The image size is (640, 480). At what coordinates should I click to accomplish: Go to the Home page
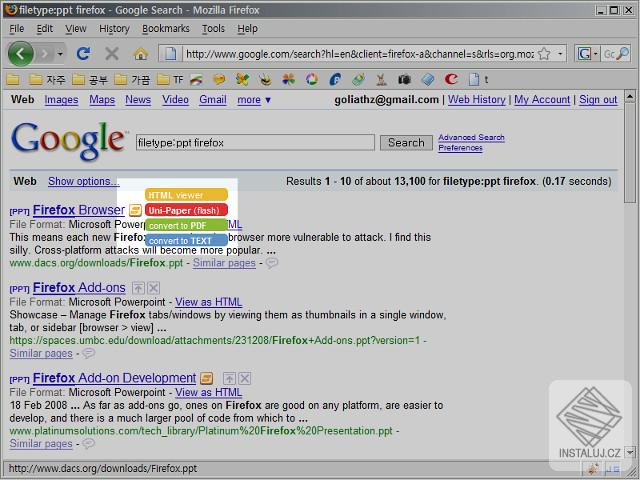point(141,53)
